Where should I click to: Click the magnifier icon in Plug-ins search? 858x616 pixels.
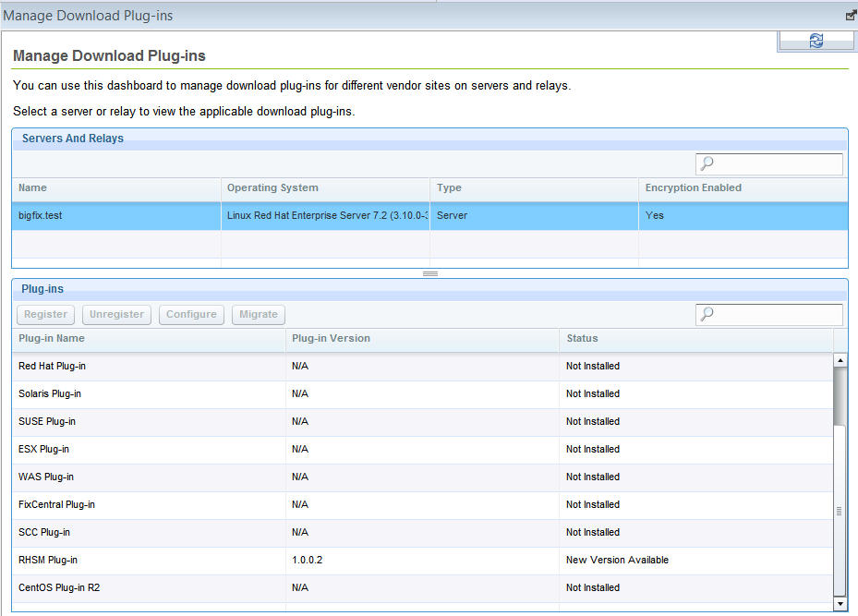[706, 314]
